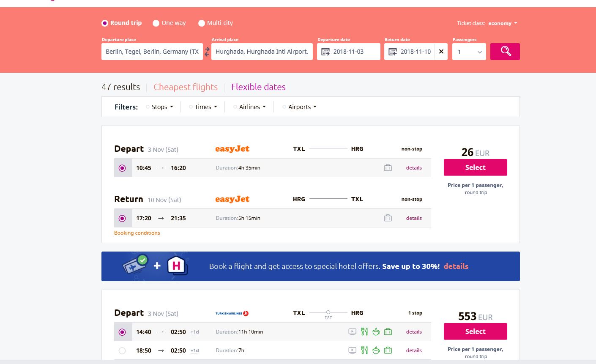
Task: Open the Booking conditions link
Action: pos(137,233)
